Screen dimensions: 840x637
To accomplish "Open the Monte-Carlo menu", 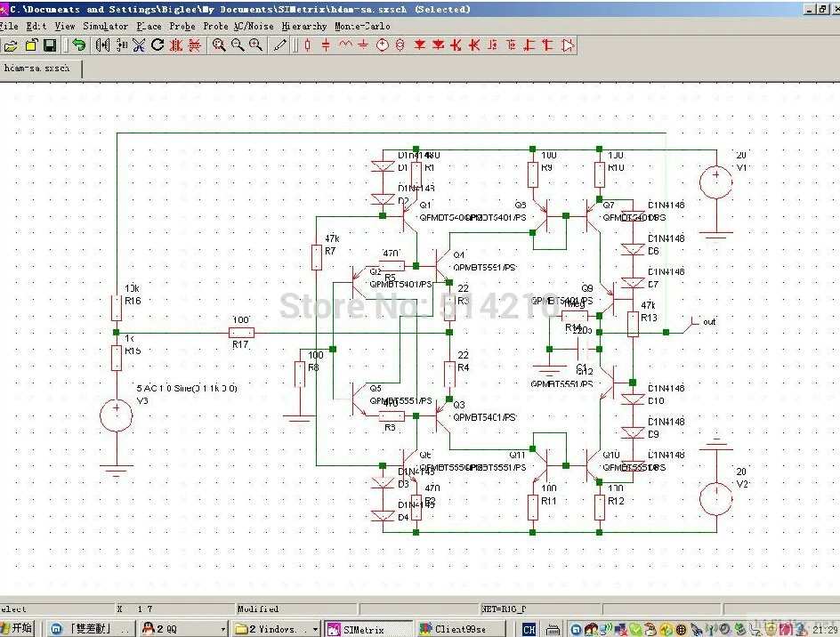I will coord(363,27).
